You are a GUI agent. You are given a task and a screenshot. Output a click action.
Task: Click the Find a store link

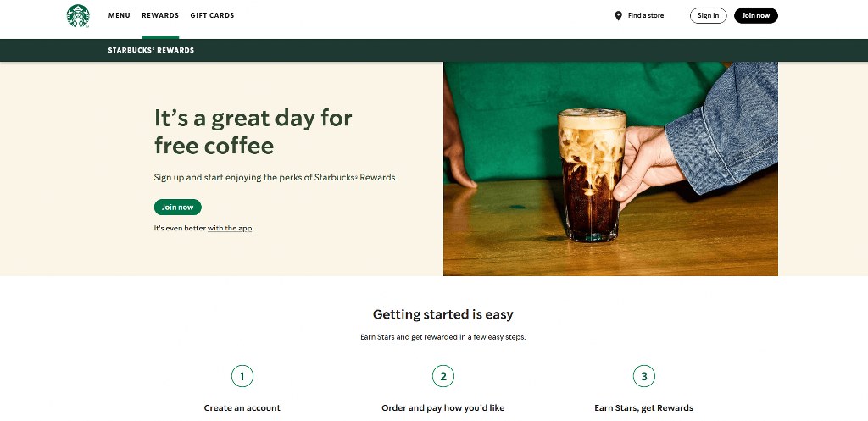(x=645, y=15)
